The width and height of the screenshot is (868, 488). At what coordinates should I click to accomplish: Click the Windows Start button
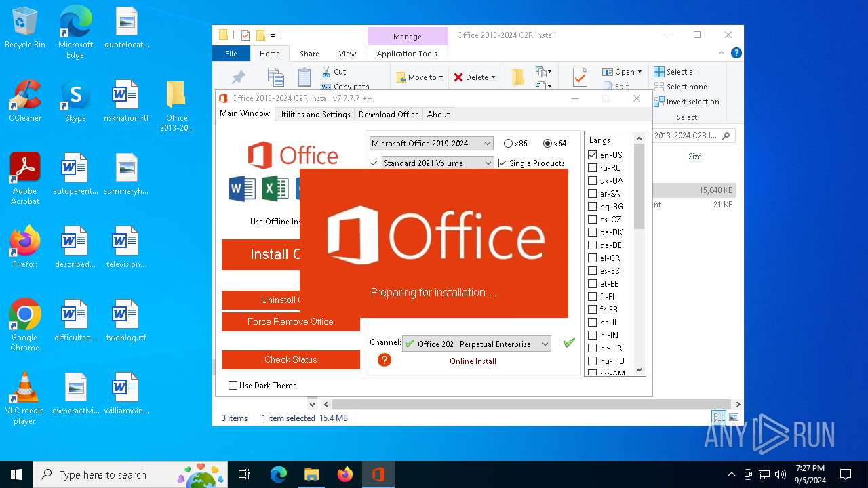click(16, 474)
